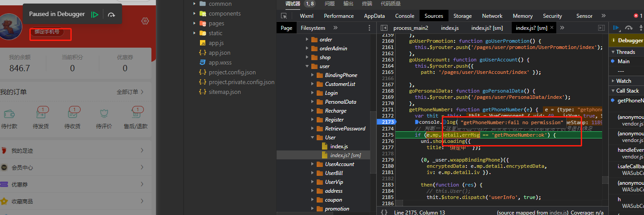Show more navigator tabs after Filesystem
The height and width of the screenshot is (215, 644).
point(335,28)
